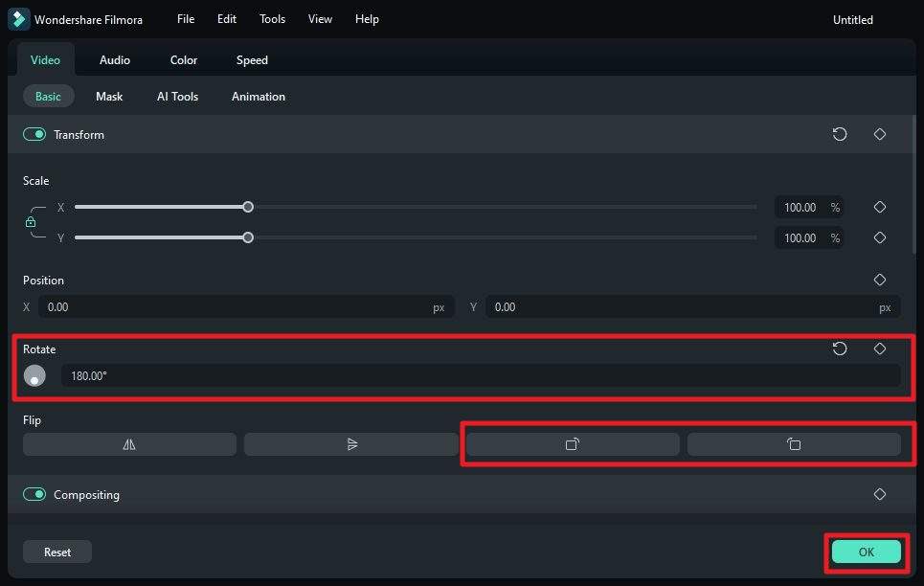Click the panel vertical scrollbar
This screenshot has height=586, width=924.
(913, 185)
